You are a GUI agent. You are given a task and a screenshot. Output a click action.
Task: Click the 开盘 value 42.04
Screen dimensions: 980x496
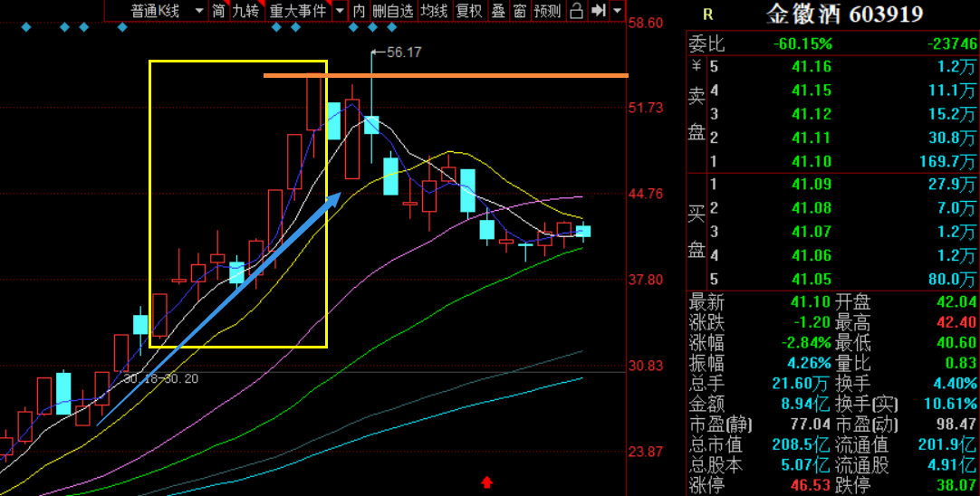pyautogui.click(x=956, y=303)
